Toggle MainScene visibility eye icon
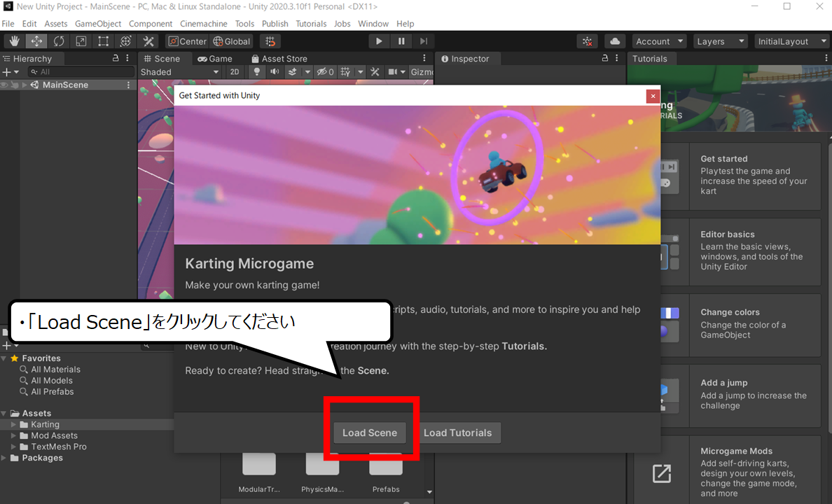 coord(5,85)
